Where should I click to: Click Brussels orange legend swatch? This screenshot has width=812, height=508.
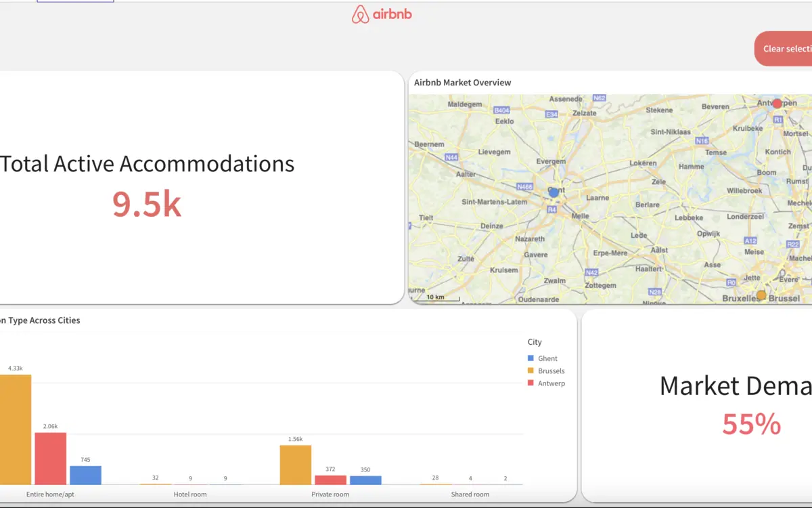(531, 371)
